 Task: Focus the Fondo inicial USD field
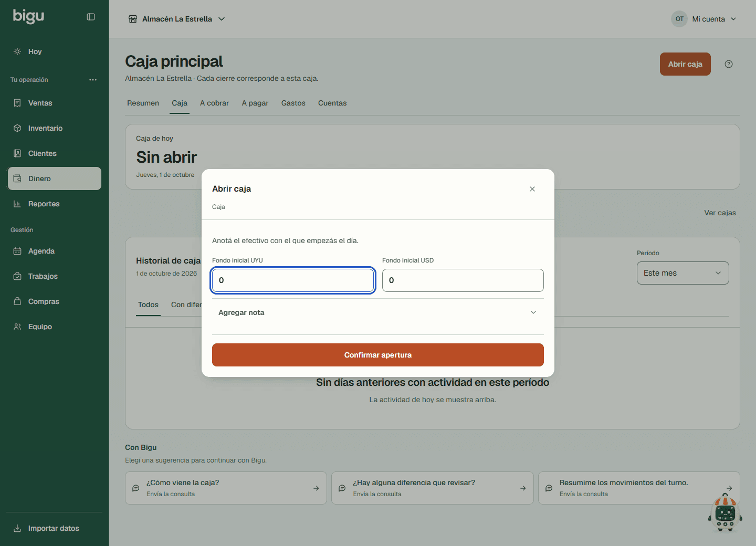[x=463, y=280]
